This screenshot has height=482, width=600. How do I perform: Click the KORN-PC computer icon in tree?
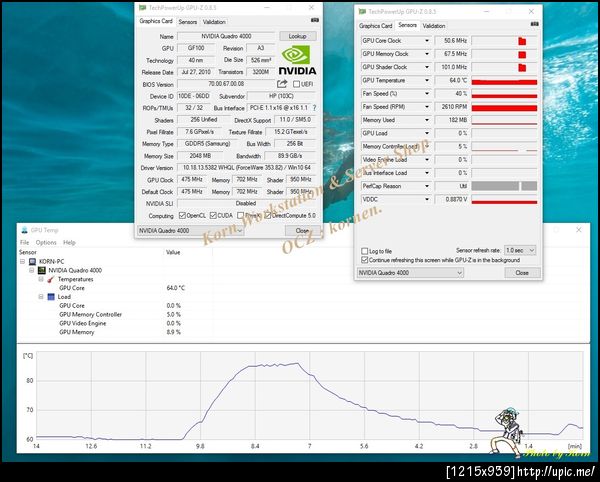coord(33,262)
